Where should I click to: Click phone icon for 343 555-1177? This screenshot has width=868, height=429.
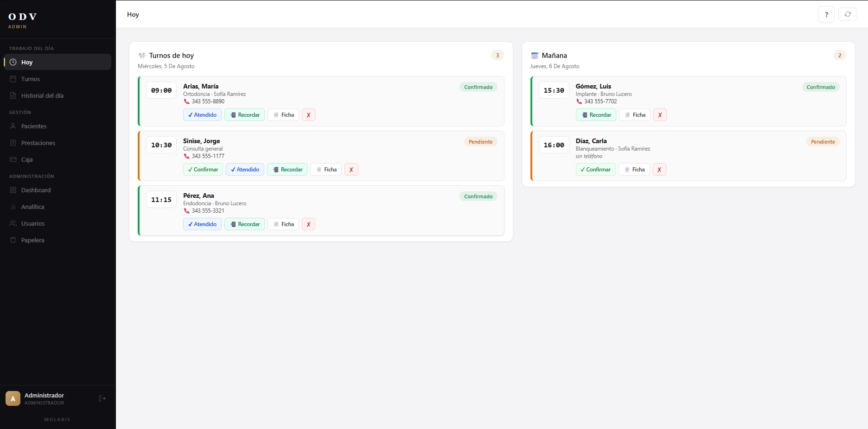(x=186, y=156)
